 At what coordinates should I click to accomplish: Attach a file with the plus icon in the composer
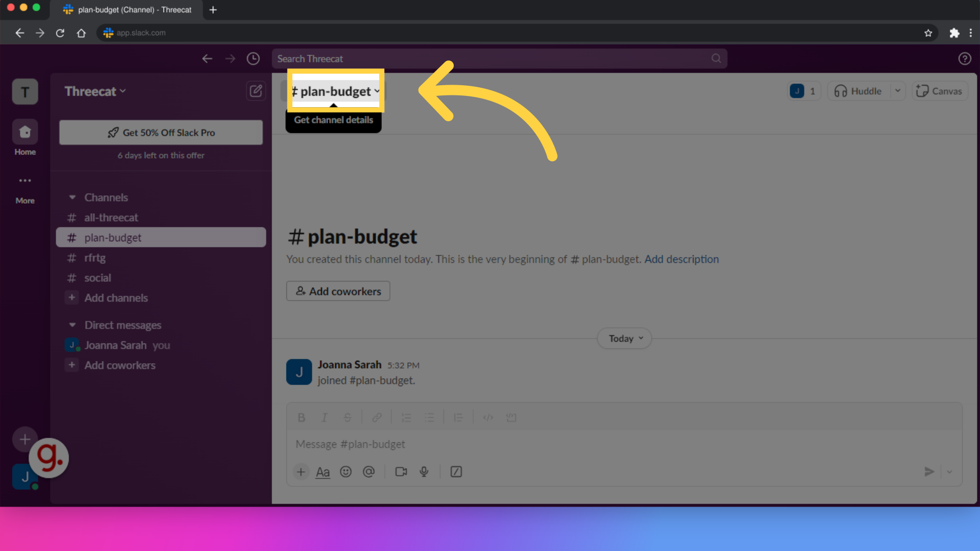(x=301, y=472)
